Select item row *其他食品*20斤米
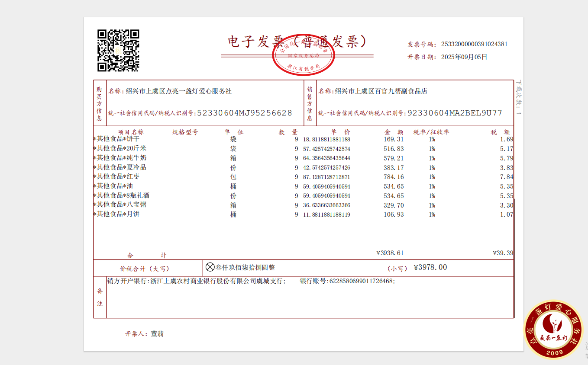Screen dimensions: 588x365 (304, 148)
